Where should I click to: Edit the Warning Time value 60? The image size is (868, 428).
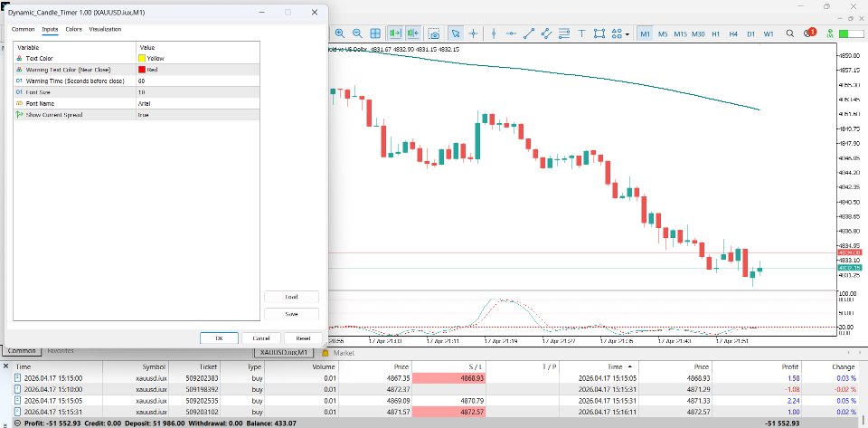pyautogui.click(x=198, y=81)
